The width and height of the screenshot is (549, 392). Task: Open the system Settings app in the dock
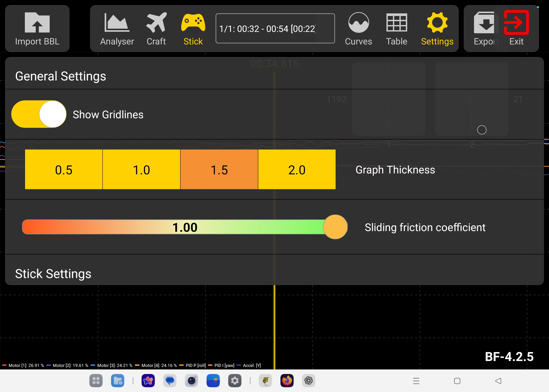(x=235, y=381)
